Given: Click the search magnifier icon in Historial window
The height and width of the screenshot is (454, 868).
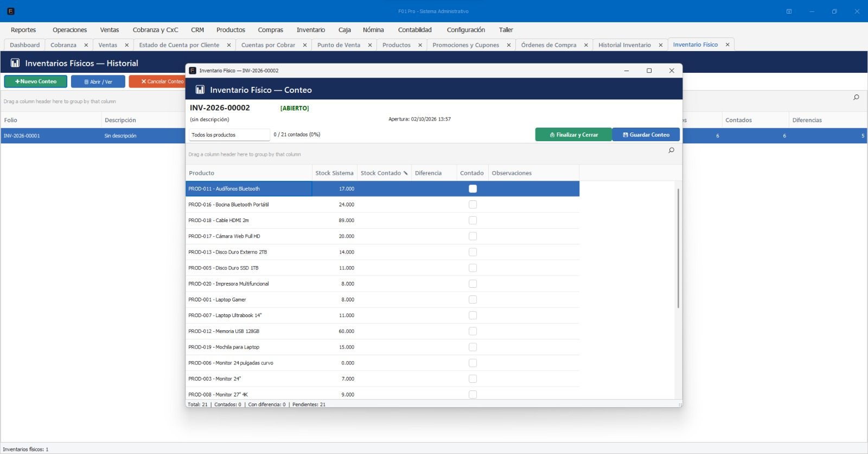Looking at the screenshot, I should (856, 97).
